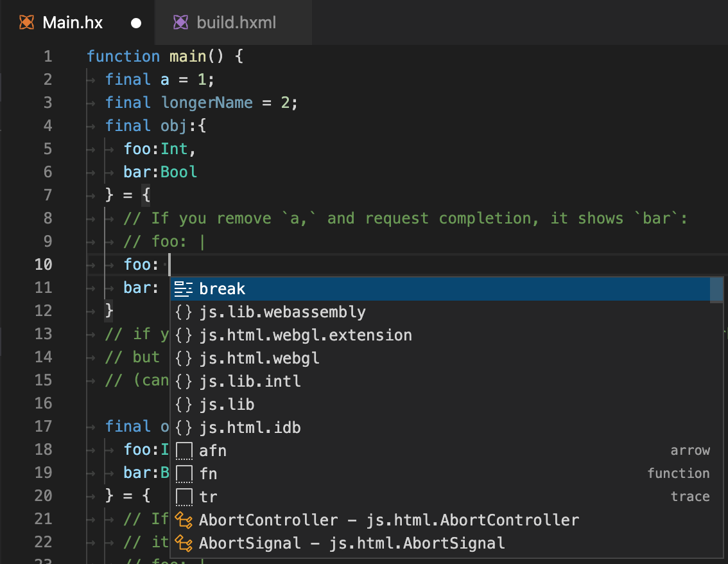Click the unsaved changes dot on Main.hx
This screenshot has height=564, width=728.
coord(135,22)
